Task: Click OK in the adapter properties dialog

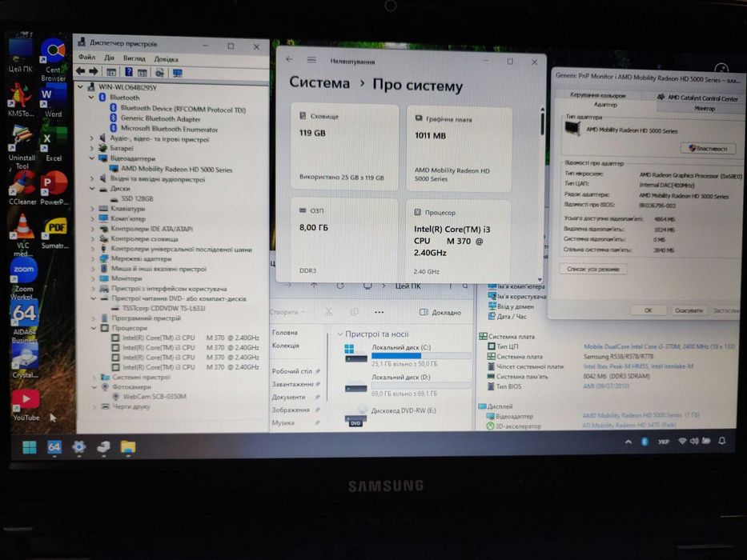Action: tap(648, 310)
